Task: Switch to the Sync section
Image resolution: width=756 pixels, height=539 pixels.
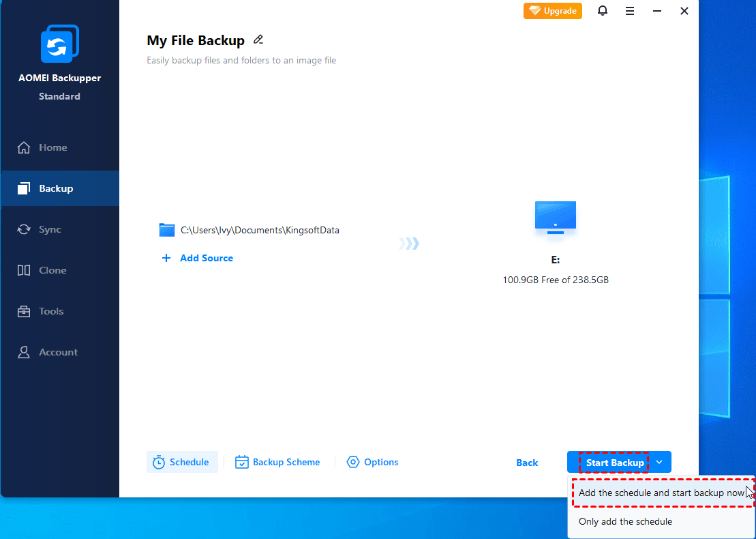Action: (50, 229)
